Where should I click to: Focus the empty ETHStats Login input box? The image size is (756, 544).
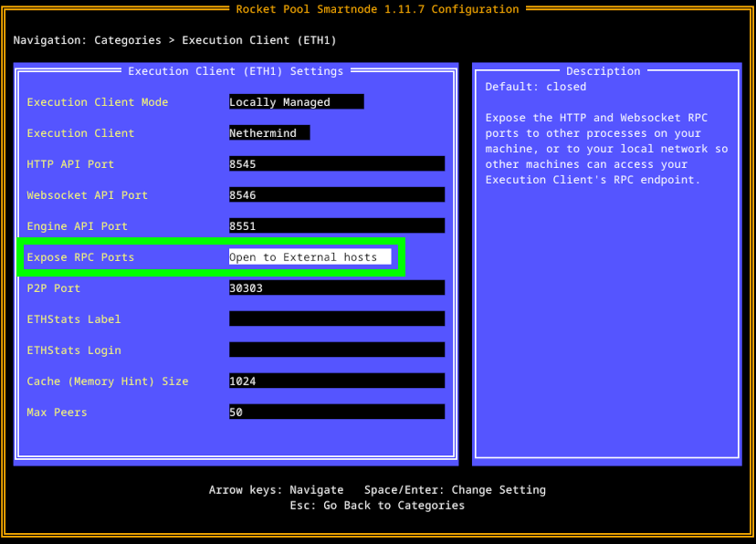(336, 350)
